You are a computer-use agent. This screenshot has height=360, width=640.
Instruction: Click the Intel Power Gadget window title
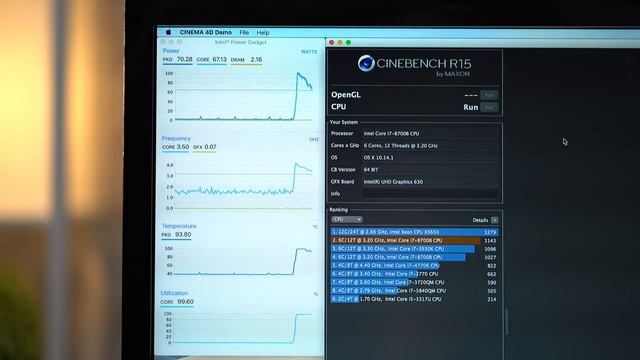pyautogui.click(x=241, y=42)
